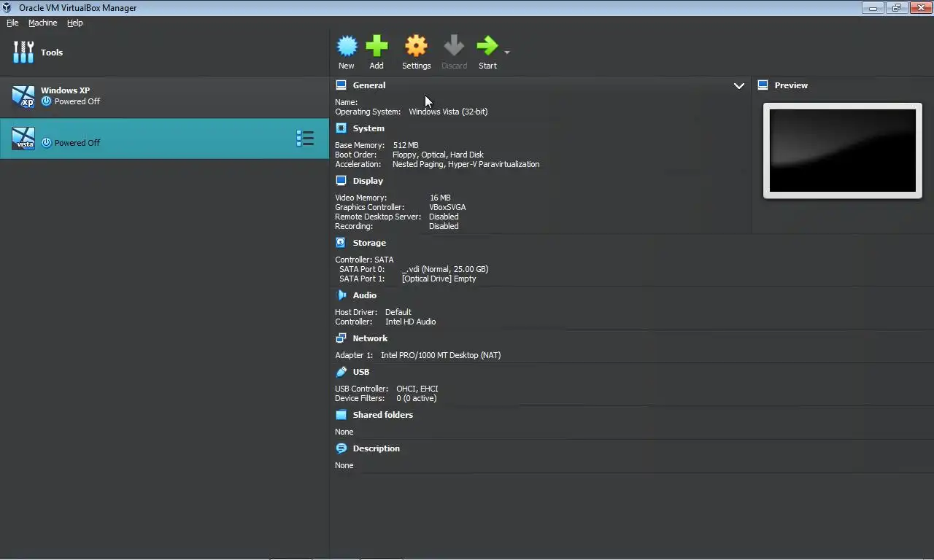Click the Description section speech icon
The height and width of the screenshot is (560, 934).
tap(341, 448)
